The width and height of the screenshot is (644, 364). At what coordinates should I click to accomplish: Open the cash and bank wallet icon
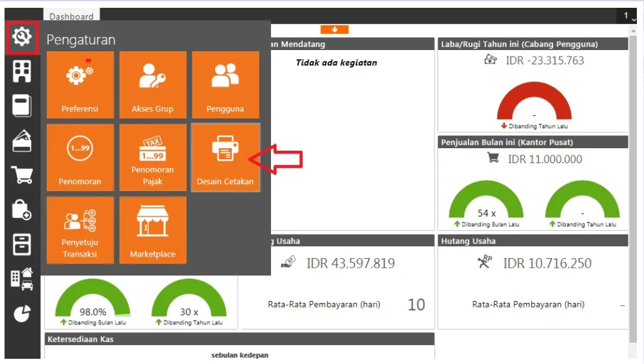[x=21, y=140]
